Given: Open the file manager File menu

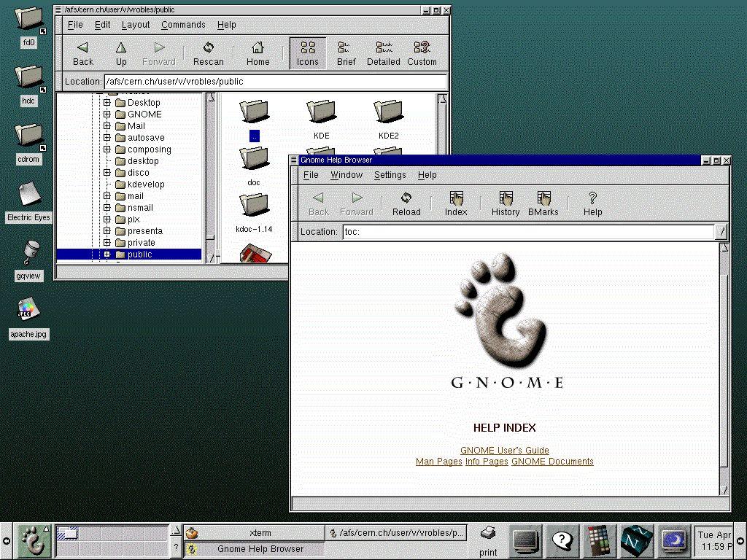Looking at the screenshot, I should coord(75,25).
